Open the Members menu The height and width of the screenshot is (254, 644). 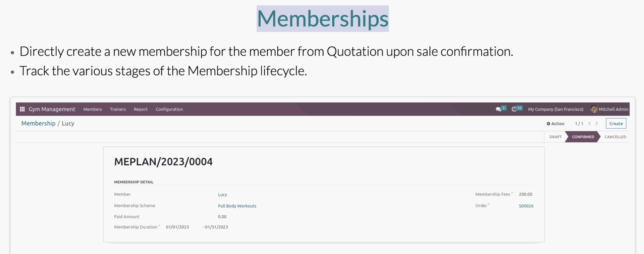[93, 109]
